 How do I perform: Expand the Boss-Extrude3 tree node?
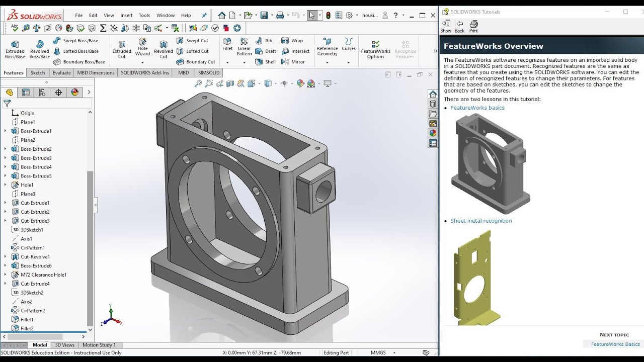6,158
